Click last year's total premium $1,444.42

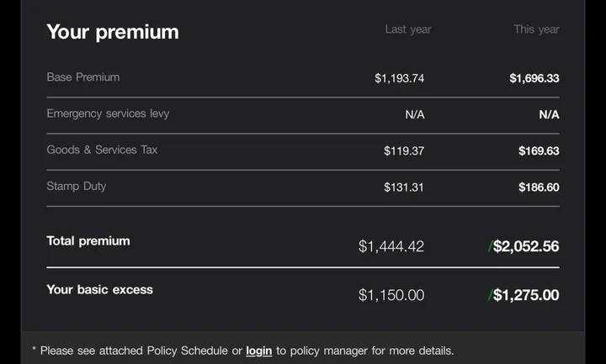click(391, 246)
